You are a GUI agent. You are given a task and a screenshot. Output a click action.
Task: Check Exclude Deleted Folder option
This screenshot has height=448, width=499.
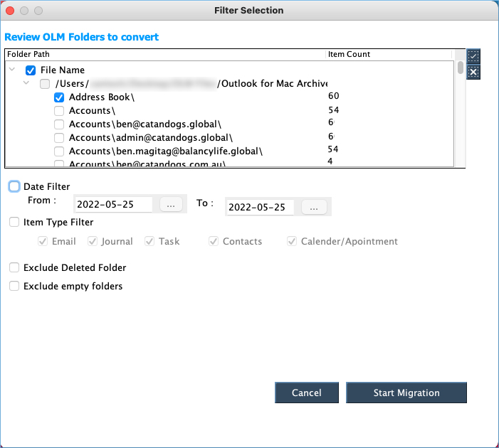coord(15,268)
